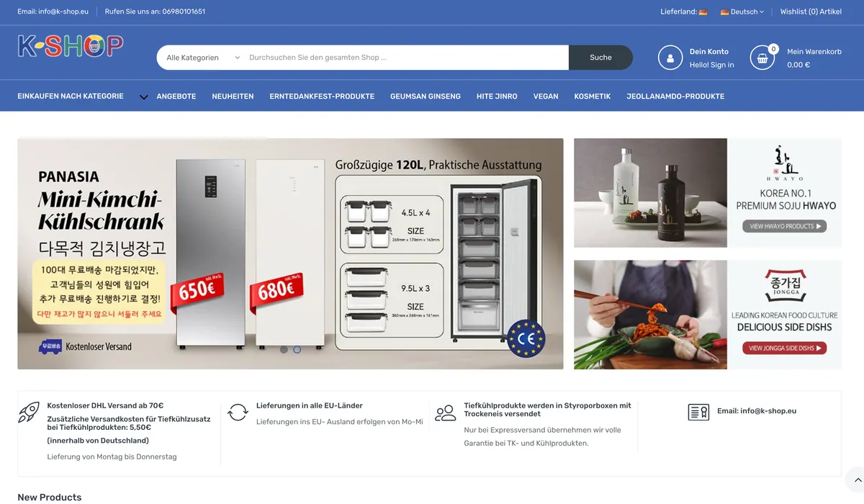Open the Vegan menu item
Image resolution: width=864 pixels, height=504 pixels.
[x=546, y=96]
